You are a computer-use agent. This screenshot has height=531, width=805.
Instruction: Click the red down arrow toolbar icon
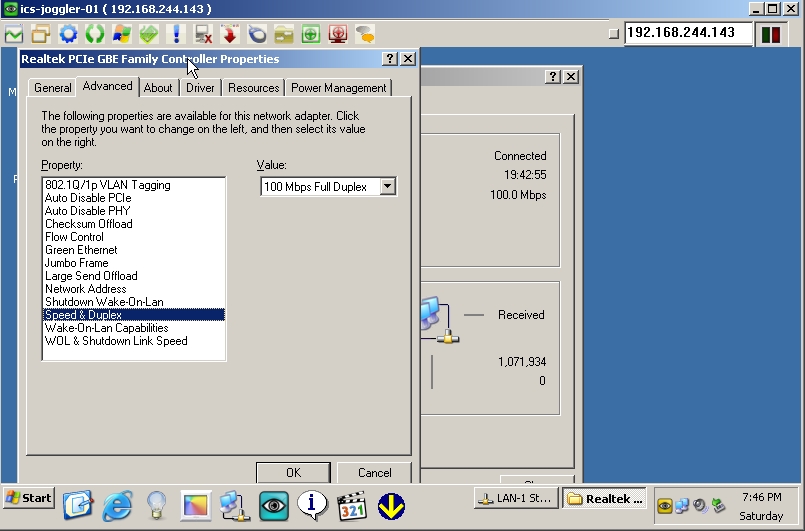point(230,34)
